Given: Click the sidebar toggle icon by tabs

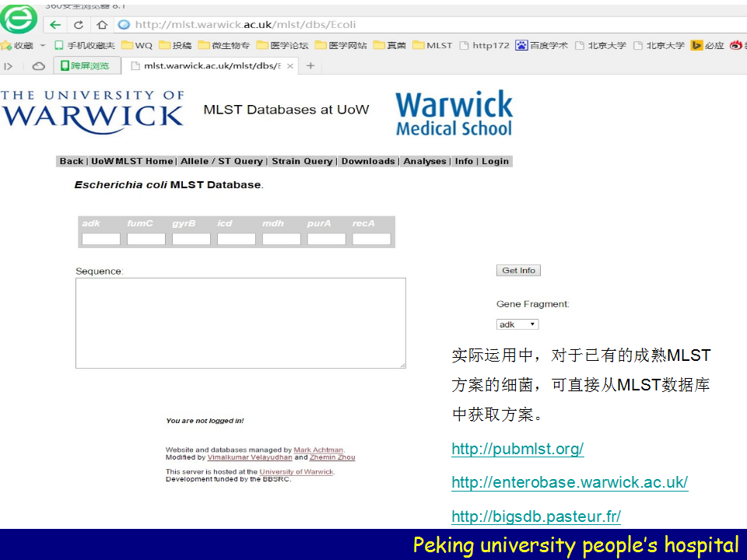Looking at the screenshot, I should point(8,66).
